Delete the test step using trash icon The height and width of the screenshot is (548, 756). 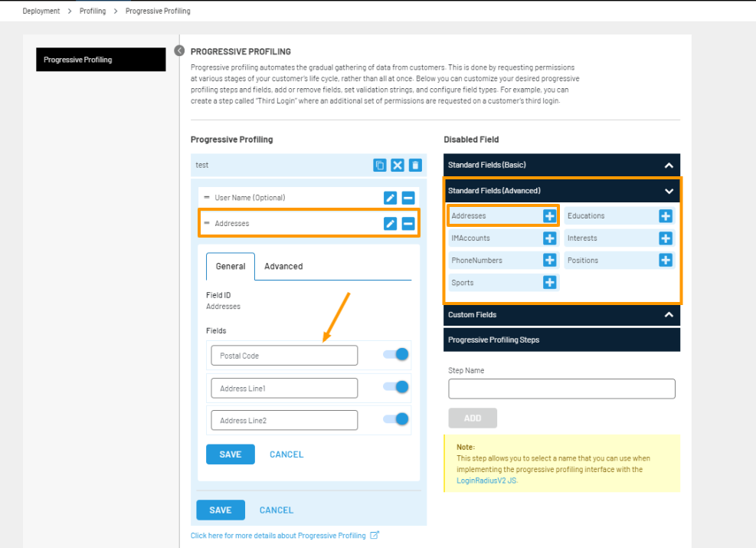[x=415, y=165]
